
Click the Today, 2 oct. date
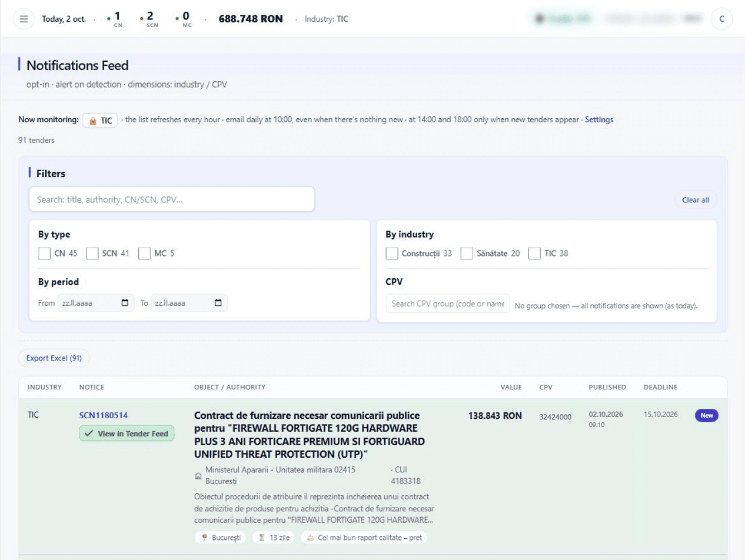(64, 19)
